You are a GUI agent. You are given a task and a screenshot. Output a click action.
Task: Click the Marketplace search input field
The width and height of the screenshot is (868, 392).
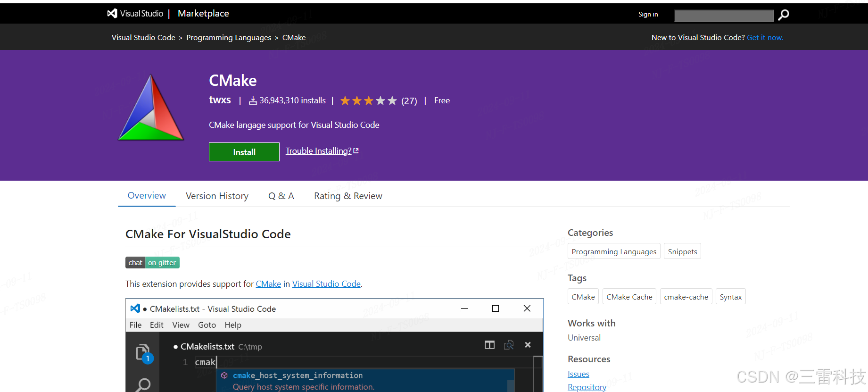[724, 16]
